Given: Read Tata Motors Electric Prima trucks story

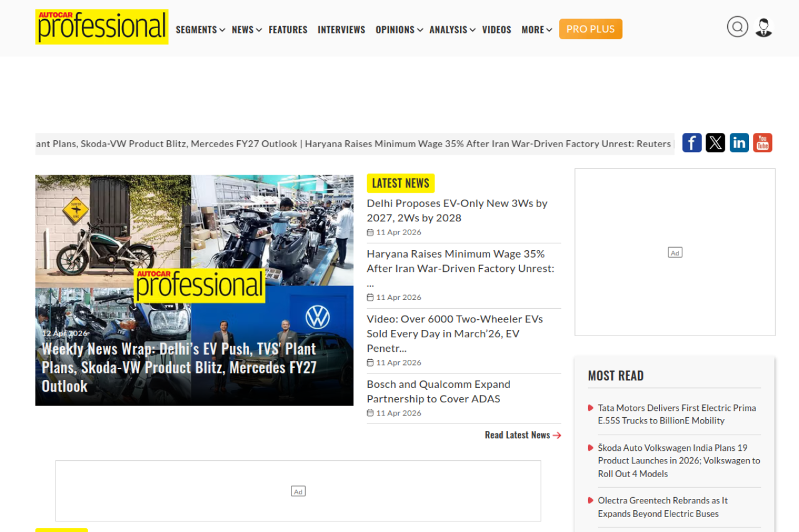Looking at the screenshot, I should point(677,414).
